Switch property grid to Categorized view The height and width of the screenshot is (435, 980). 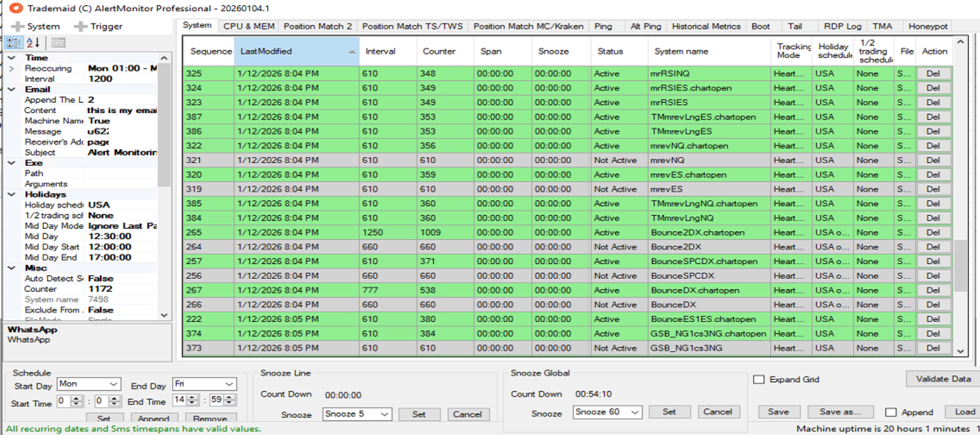click(x=14, y=43)
